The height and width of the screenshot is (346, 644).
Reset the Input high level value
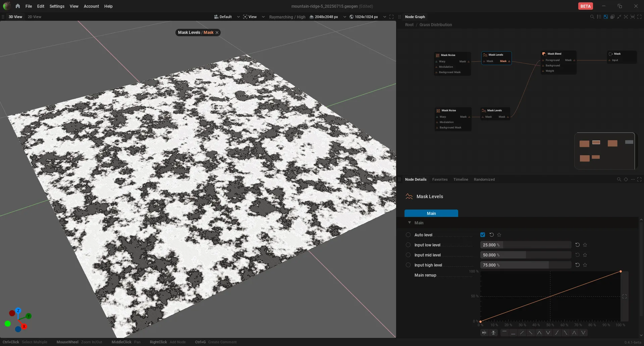pos(578,265)
